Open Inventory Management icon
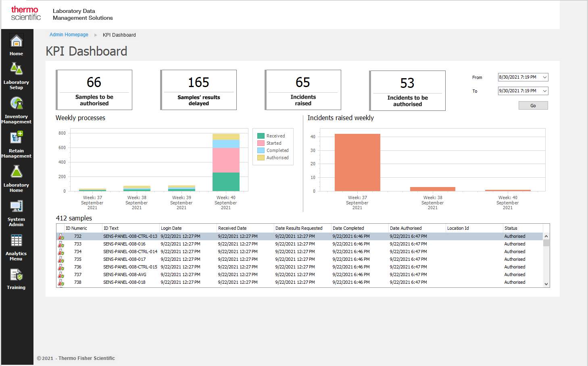The image size is (588, 366). 17,104
